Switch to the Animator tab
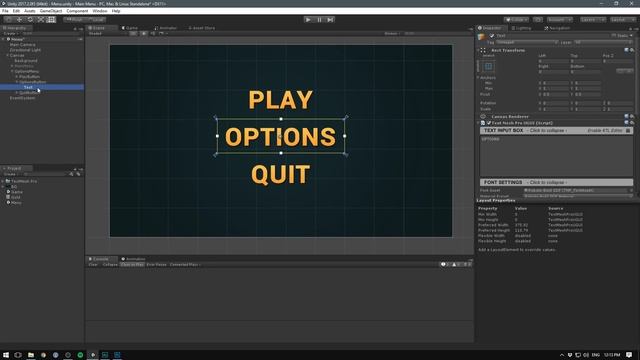This screenshot has height=360, width=640. point(166,28)
